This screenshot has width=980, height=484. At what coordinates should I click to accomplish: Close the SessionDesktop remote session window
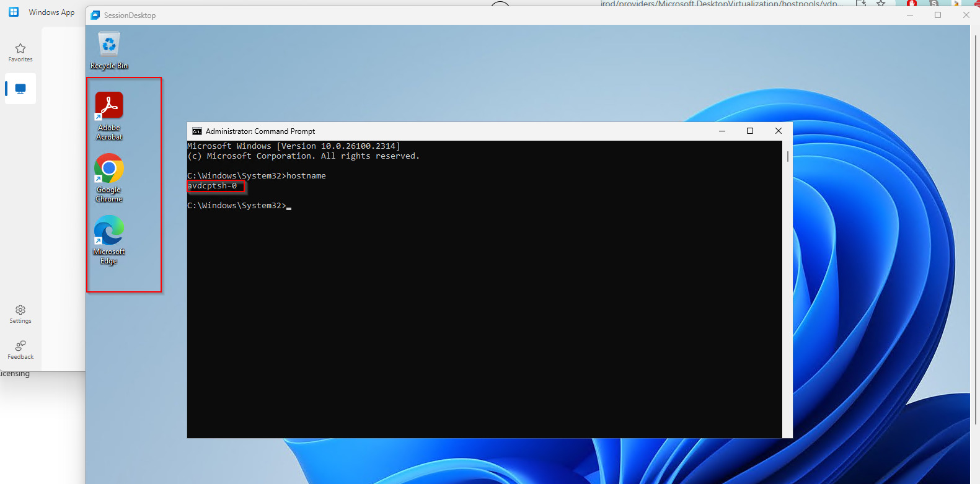966,15
